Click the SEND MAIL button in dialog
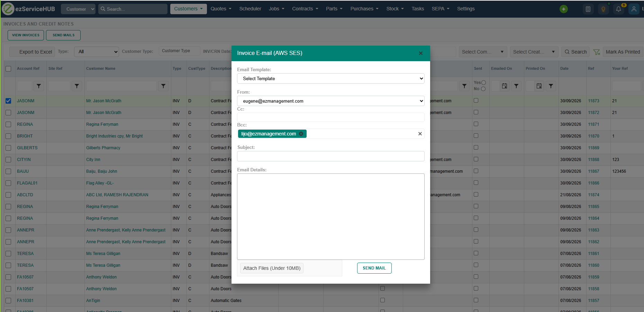The height and width of the screenshot is (312, 644). pos(374,268)
